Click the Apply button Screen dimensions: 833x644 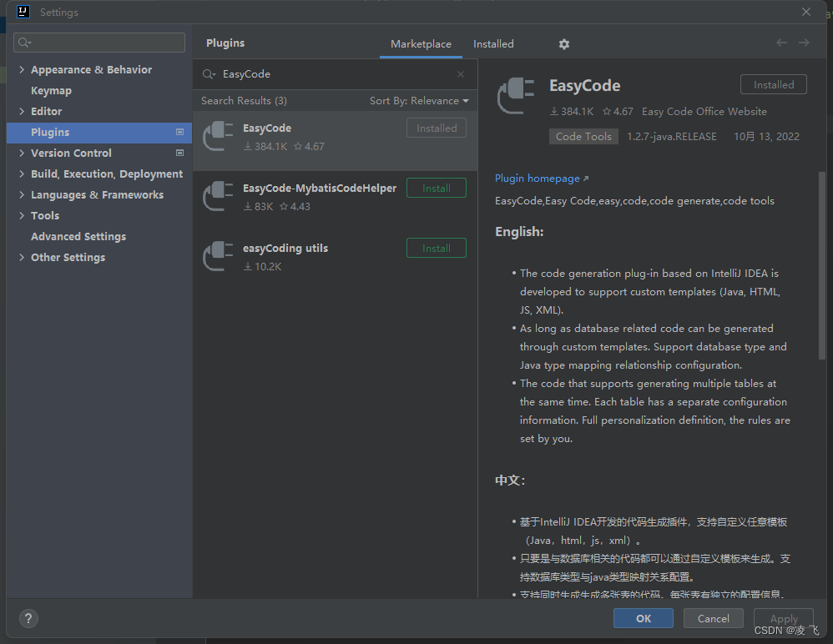point(784,618)
